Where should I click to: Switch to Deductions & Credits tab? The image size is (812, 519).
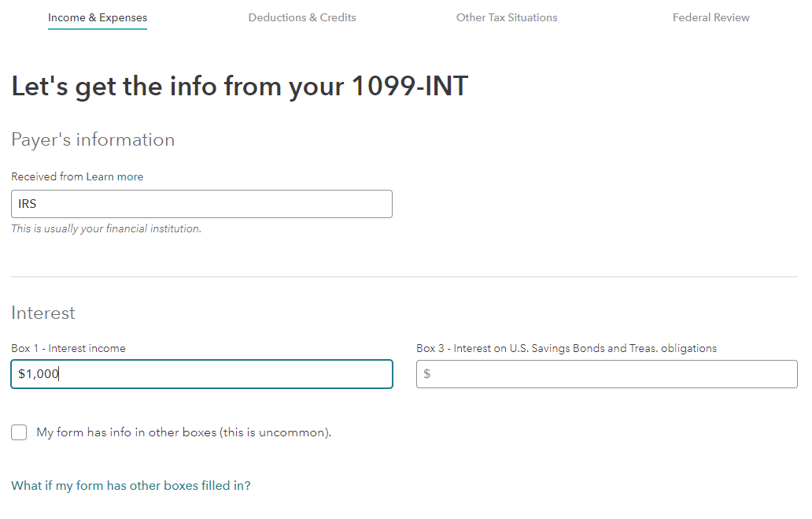302,17
